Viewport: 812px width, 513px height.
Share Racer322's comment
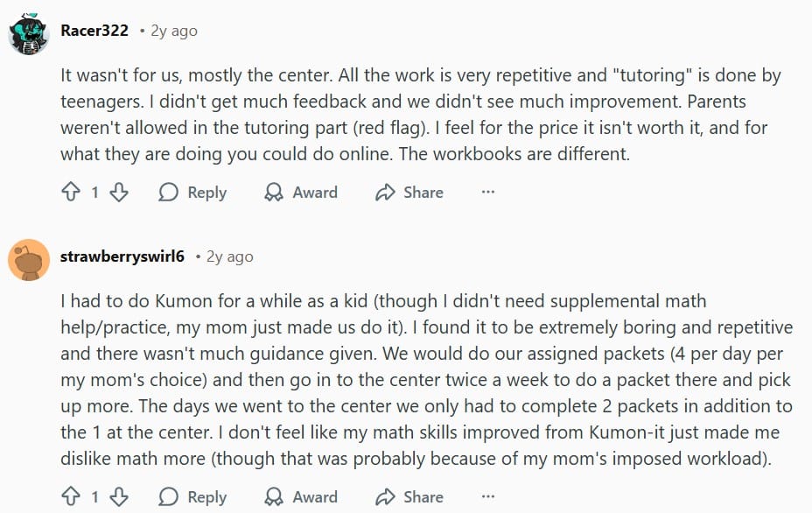pyautogui.click(x=409, y=193)
